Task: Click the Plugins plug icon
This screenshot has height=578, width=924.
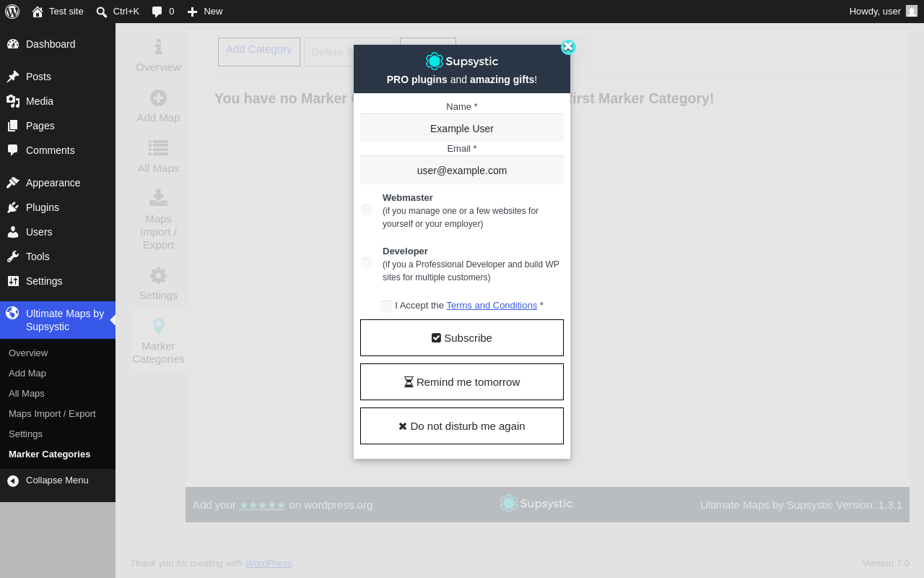Action: tap(13, 207)
